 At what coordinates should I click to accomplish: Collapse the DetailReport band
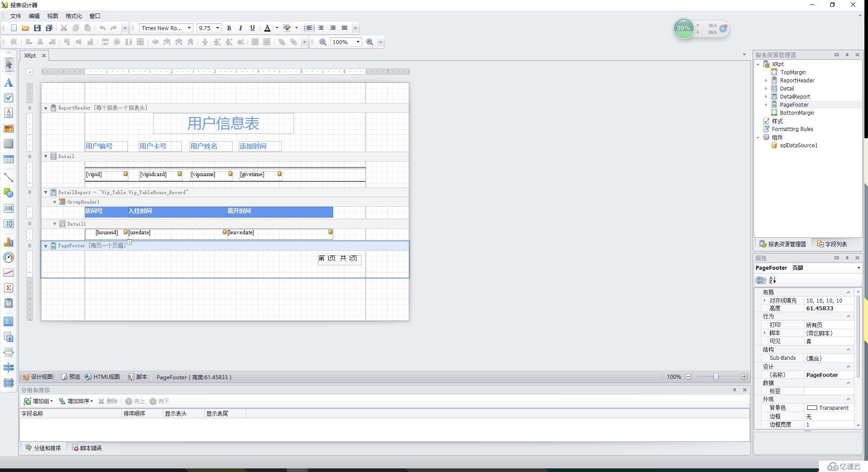pos(45,192)
